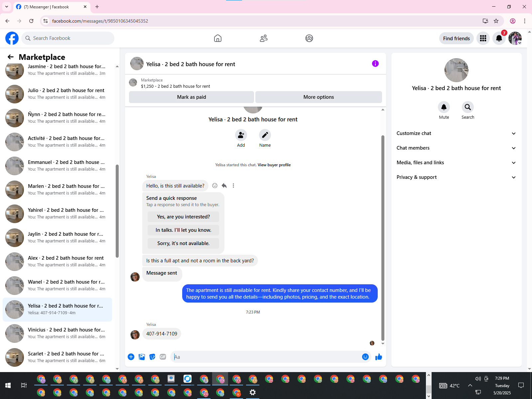Expand the Chat members section
The height and width of the screenshot is (399, 532).
pyautogui.click(x=456, y=148)
